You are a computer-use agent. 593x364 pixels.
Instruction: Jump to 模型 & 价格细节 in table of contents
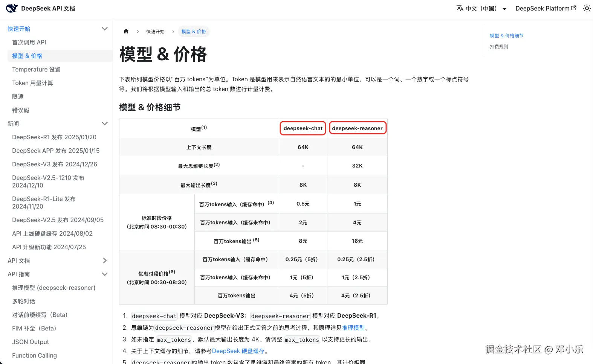coord(506,36)
